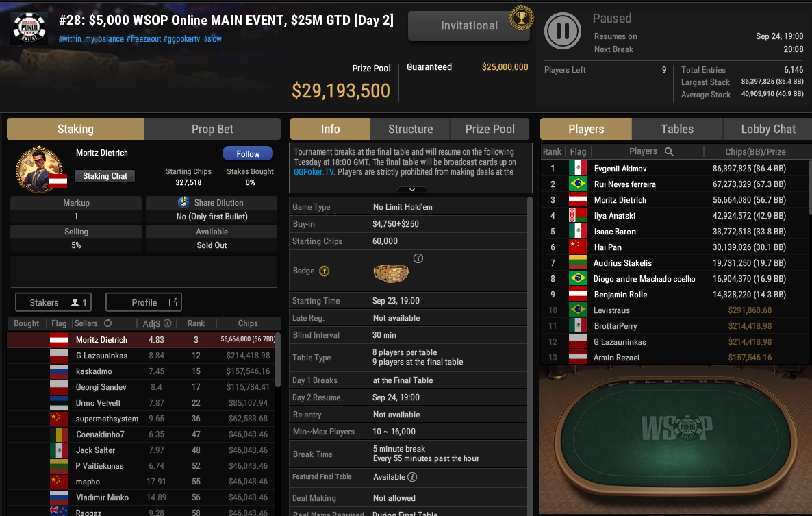Image resolution: width=812 pixels, height=516 pixels.
Task: Click the Sellers refresh icon
Action: pyautogui.click(x=107, y=323)
